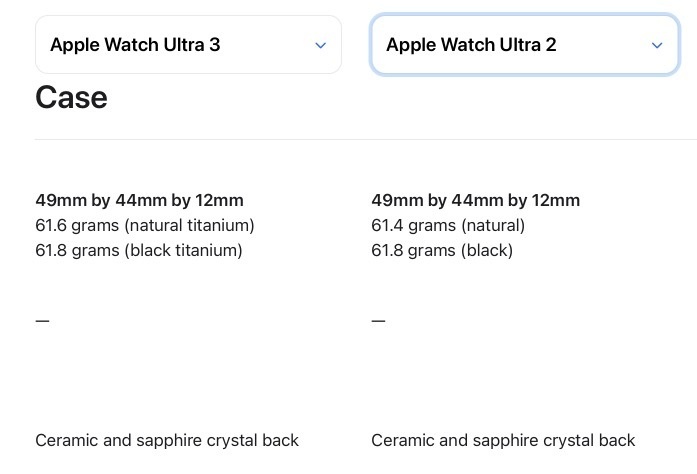Click the 61.8 grams (black) weight
The image size is (697, 474).
pos(442,250)
